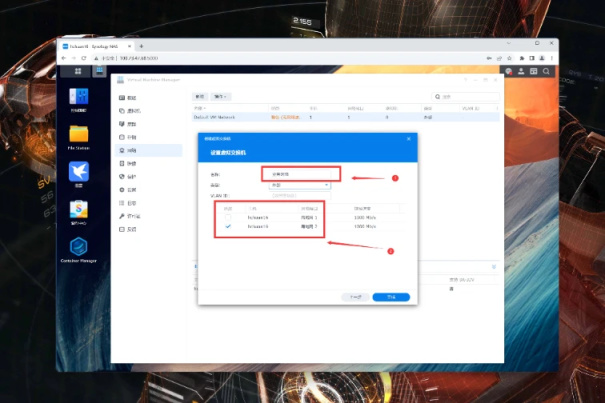The image size is (605, 403).
Task: Select the Network item in sidebar
Action: [x=149, y=150]
